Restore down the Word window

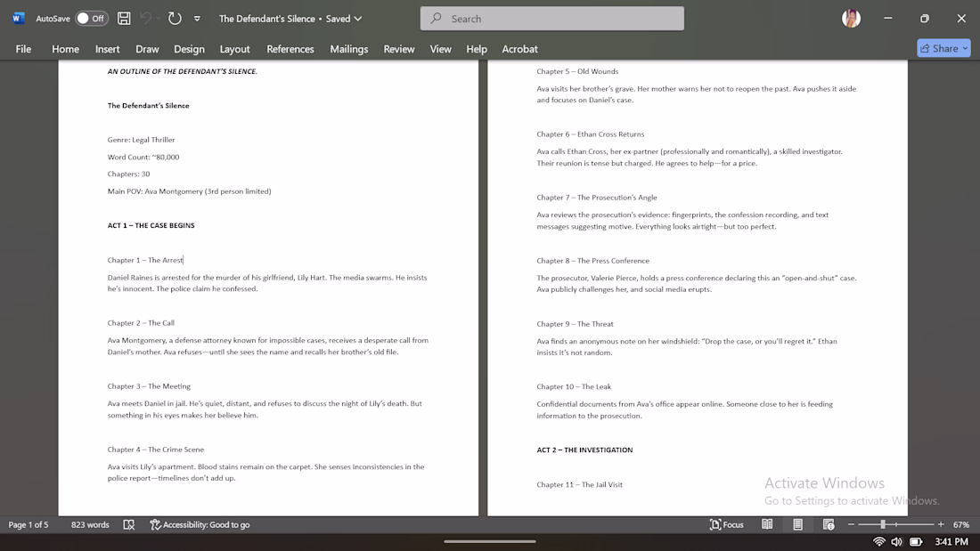[925, 18]
